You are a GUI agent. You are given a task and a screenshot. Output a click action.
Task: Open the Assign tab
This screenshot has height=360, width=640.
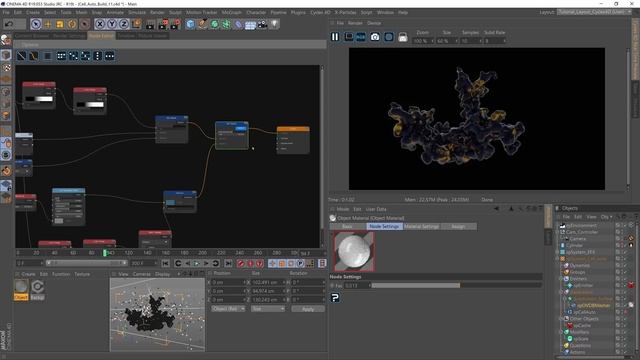click(x=458, y=227)
